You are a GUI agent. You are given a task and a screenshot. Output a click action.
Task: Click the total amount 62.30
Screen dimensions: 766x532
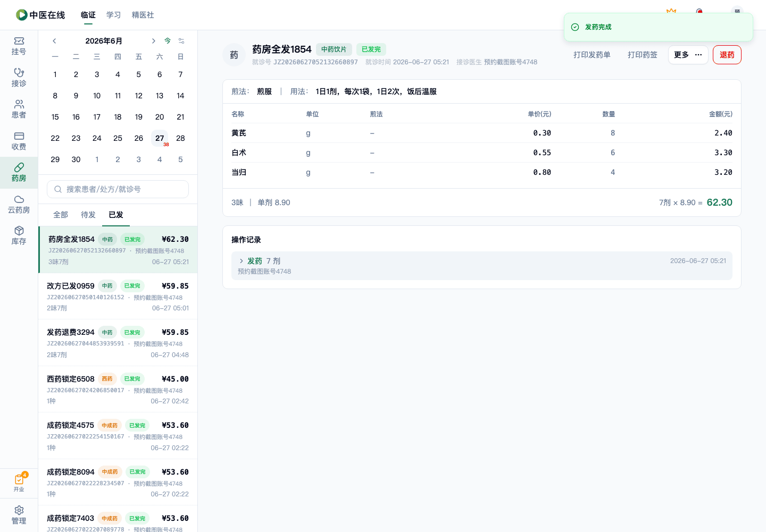pyautogui.click(x=719, y=202)
